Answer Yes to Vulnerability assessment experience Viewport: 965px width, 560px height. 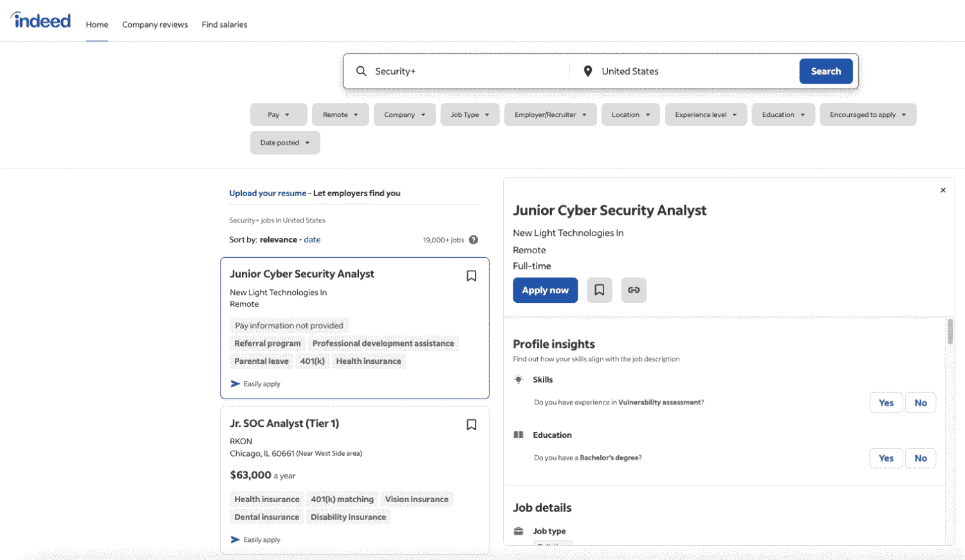coord(886,402)
